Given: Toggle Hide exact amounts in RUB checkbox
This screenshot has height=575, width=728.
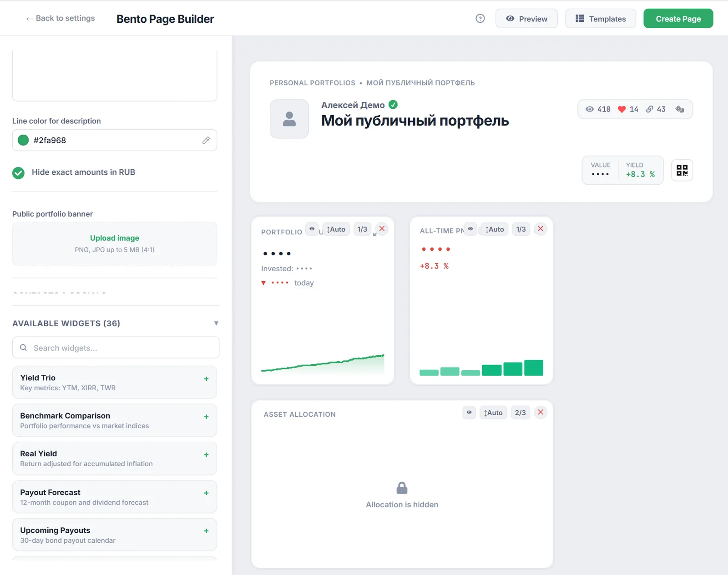Looking at the screenshot, I should tap(18, 173).
